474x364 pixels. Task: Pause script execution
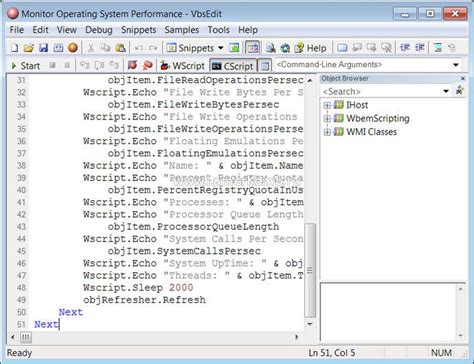pyautogui.click(x=67, y=65)
